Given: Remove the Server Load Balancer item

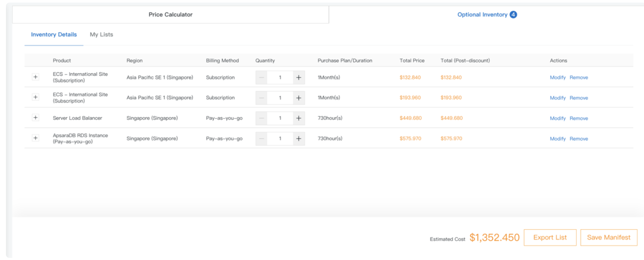Looking at the screenshot, I should (579, 118).
